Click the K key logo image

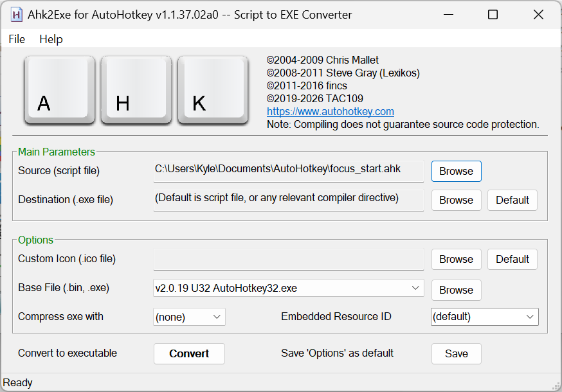point(213,91)
